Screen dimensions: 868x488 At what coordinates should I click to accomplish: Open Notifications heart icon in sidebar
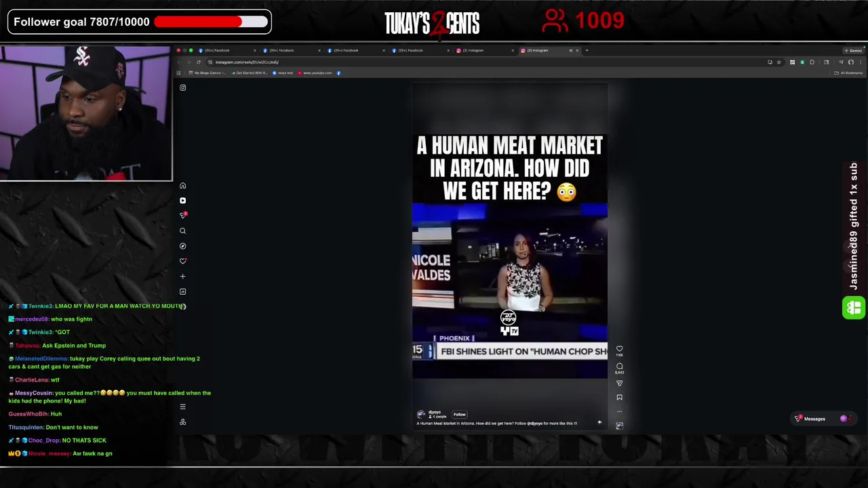(182, 261)
